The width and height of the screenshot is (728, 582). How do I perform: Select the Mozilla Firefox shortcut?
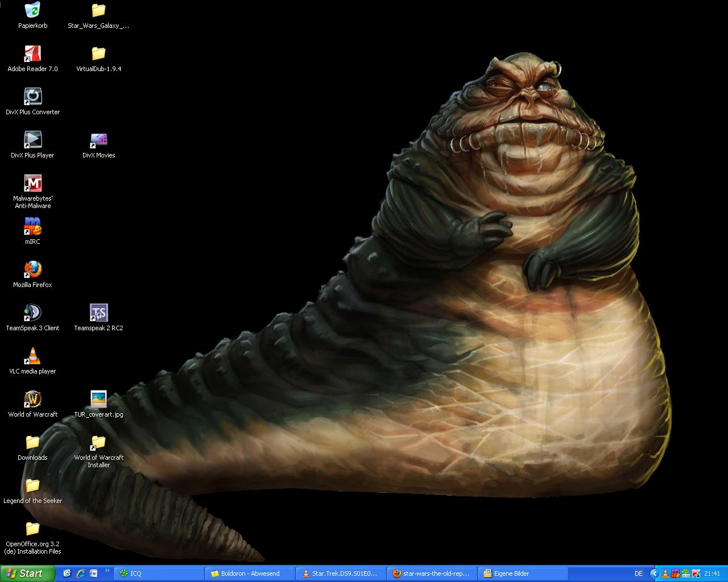point(32,275)
